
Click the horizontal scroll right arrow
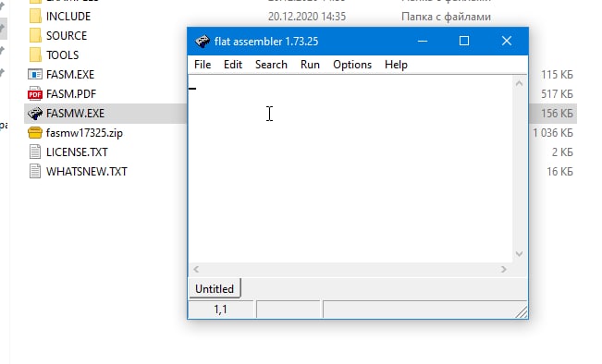click(504, 269)
